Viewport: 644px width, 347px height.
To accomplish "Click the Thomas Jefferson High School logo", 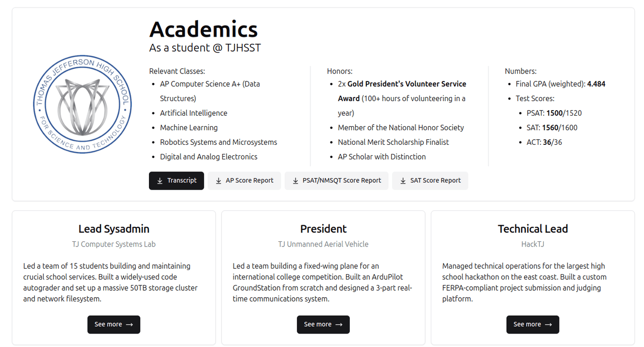I will [83, 104].
